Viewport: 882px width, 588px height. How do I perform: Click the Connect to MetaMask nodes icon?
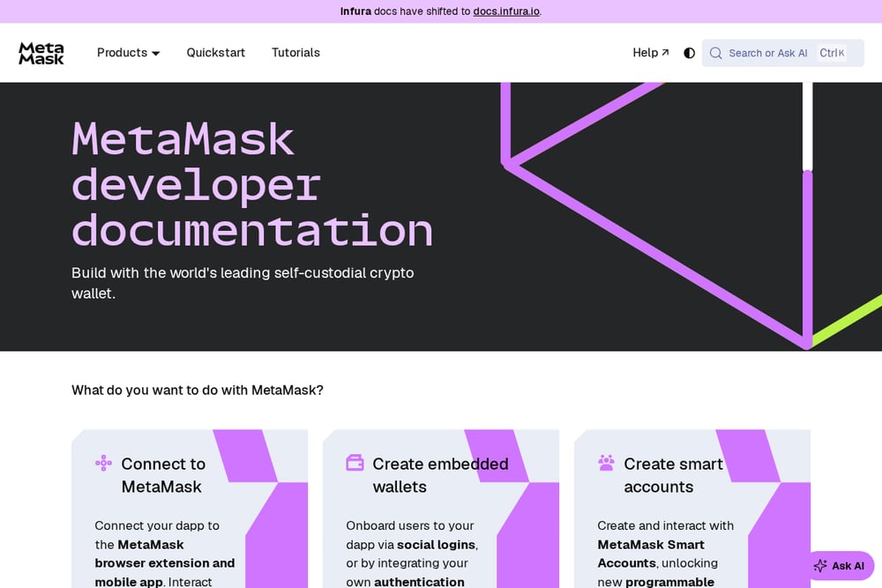click(103, 463)
